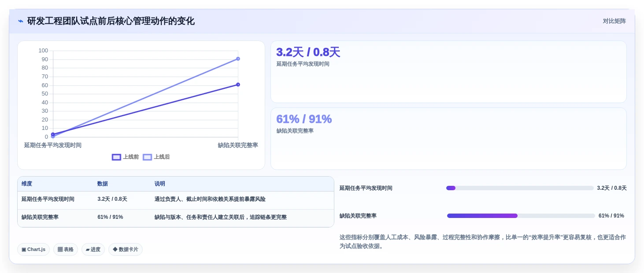The image size is (644, 273).
Task: Click second card caption 缺陷关联完整率
Action: [295, 131]
